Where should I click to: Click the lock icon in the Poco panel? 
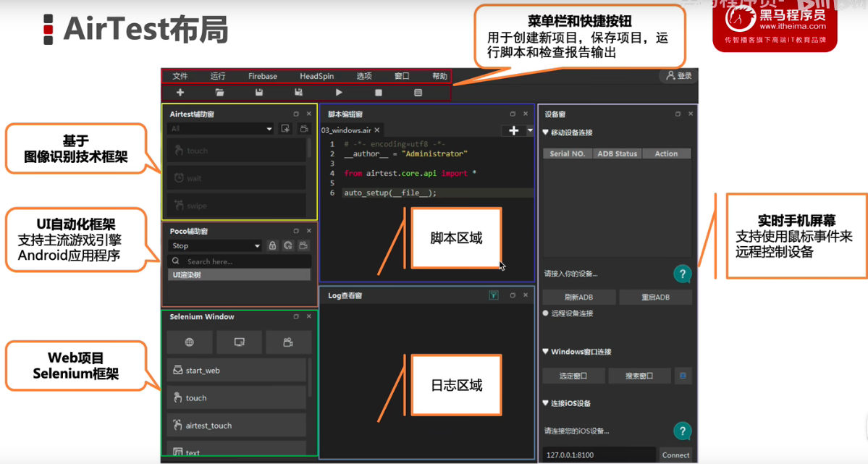coord(272,245)
